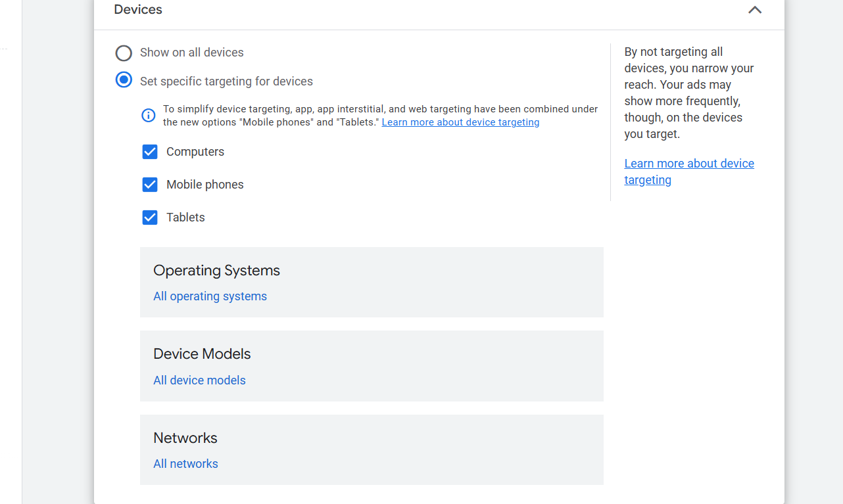This screenshot has height=504, width=843.
Task: Select the "Show on all devices" radio button
Action: pos(124,53)
